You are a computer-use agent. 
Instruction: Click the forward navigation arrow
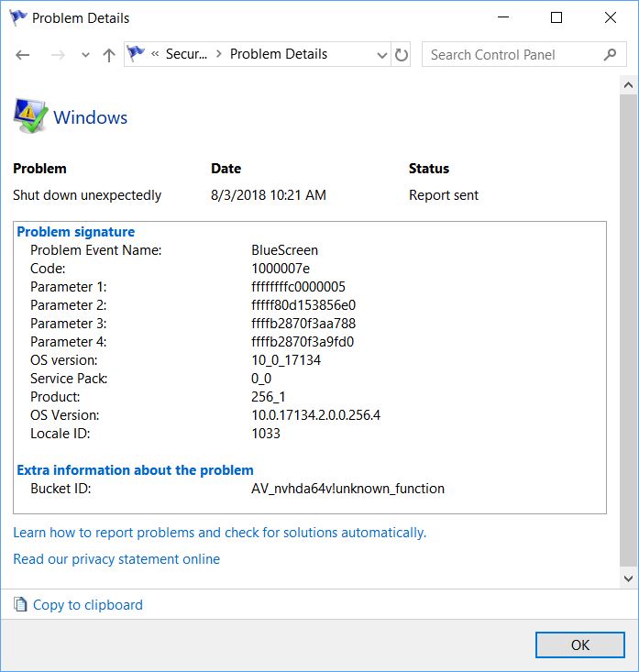[58, 55]
